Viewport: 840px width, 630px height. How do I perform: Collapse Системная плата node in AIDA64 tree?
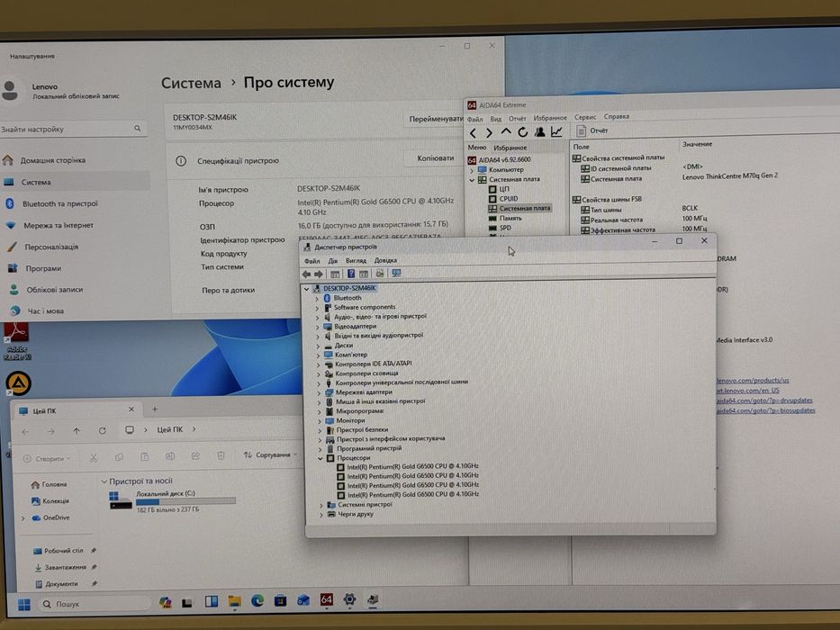tap(472, 180)
